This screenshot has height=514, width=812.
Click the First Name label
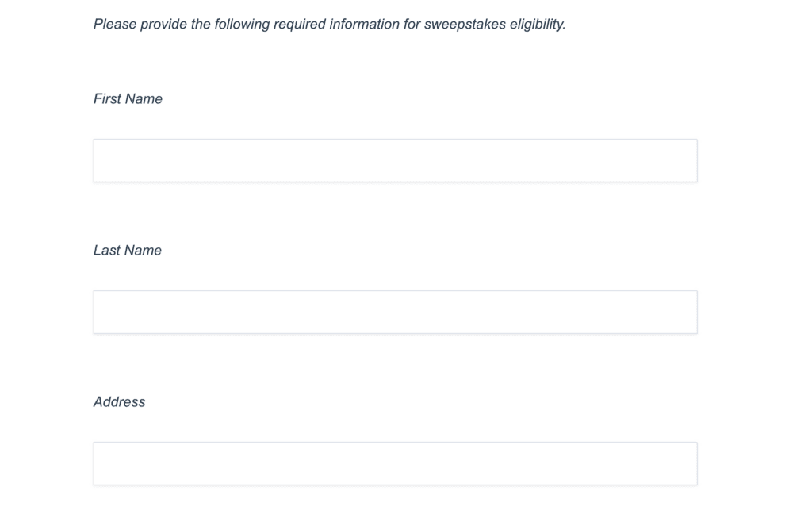click(128, 98)
